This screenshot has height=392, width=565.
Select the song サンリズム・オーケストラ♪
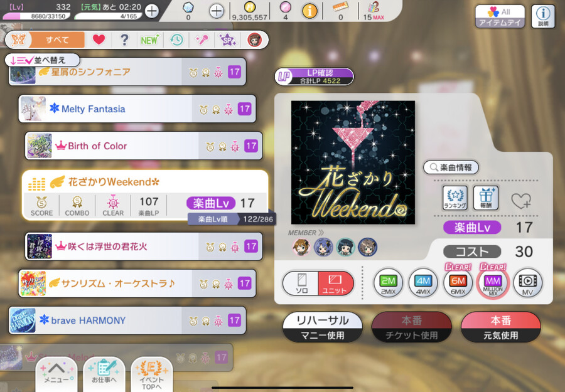(x=137, y=283)
